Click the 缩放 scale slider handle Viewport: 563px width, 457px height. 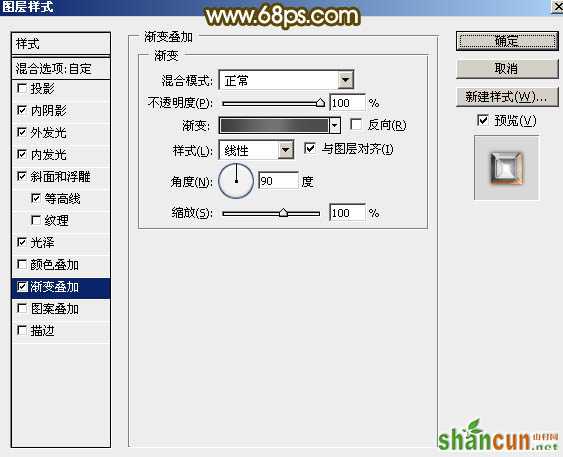[283, 213]
